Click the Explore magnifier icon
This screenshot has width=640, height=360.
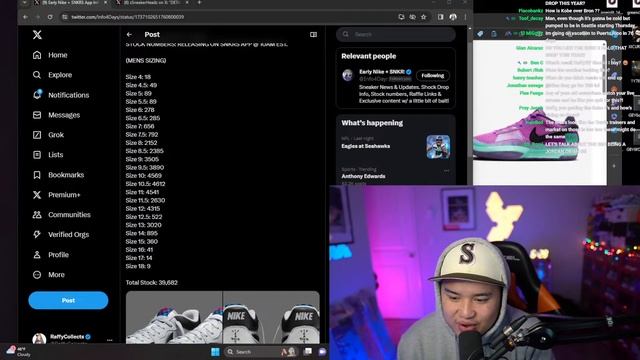coord(37,75)
